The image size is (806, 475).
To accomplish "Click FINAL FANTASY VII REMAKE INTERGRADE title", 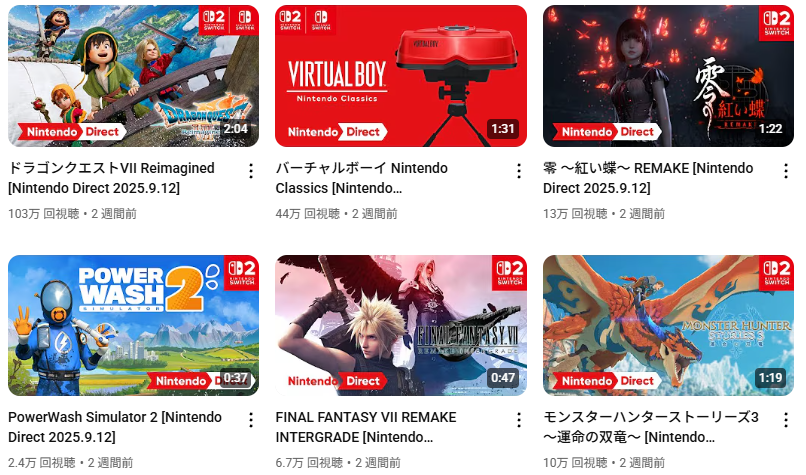I will click(x=366, y=427).
